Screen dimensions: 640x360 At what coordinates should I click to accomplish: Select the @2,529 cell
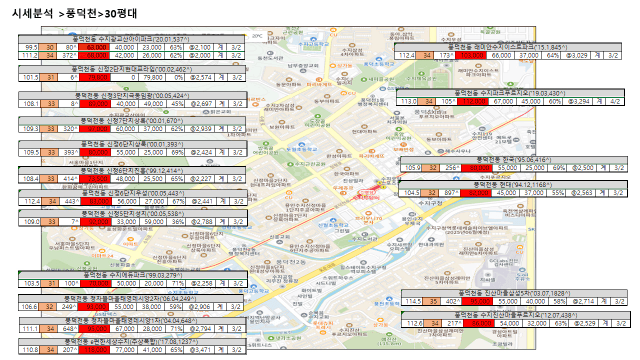pyautogui.click(x=585, y=323)
